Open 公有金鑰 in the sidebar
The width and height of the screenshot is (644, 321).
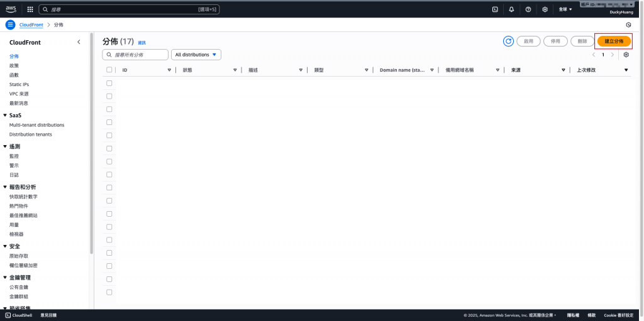[19, 287]
